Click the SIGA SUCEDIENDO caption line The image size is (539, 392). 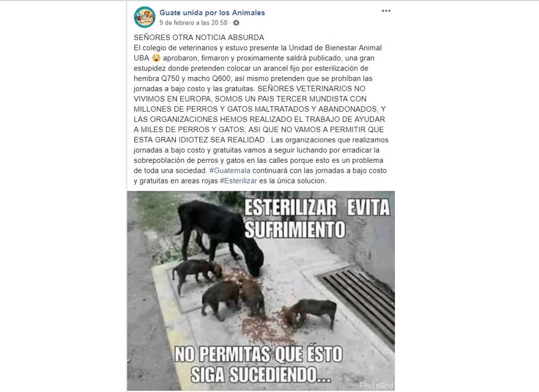(261, 375)
